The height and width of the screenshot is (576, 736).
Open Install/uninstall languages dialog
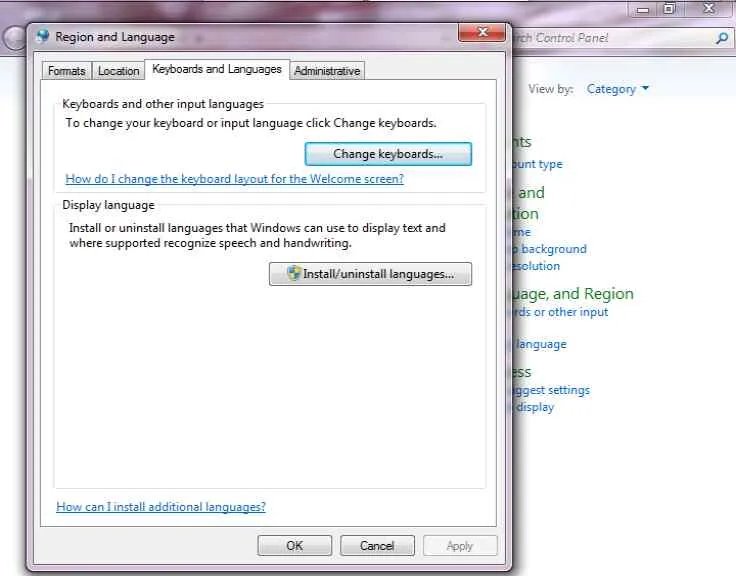coord(370,274)
